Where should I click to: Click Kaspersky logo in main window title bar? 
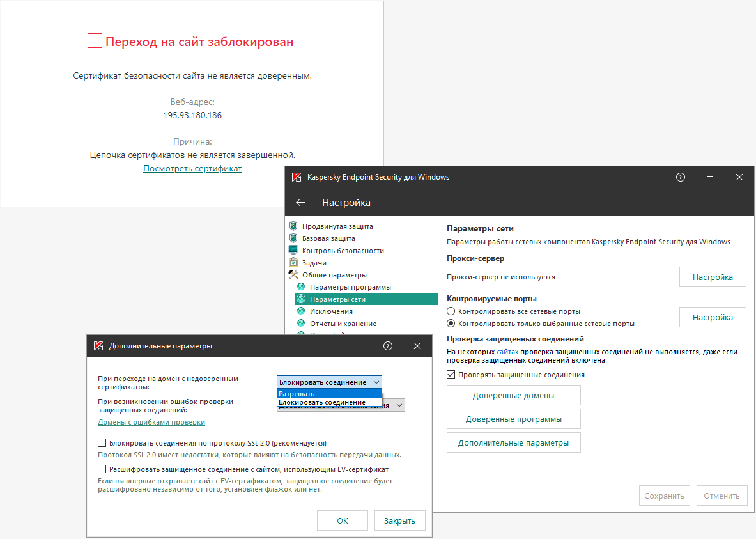(297, 177)
